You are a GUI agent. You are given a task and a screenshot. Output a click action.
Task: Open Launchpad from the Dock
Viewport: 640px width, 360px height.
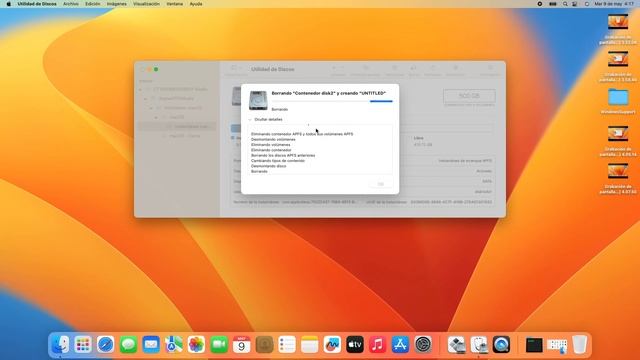click(x=83, y=344)
